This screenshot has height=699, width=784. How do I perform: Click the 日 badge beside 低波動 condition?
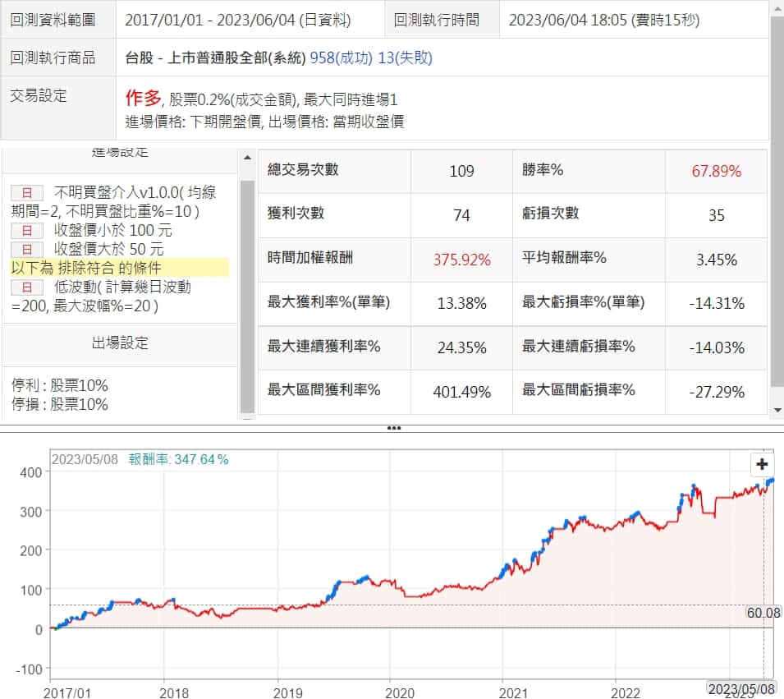26,287
